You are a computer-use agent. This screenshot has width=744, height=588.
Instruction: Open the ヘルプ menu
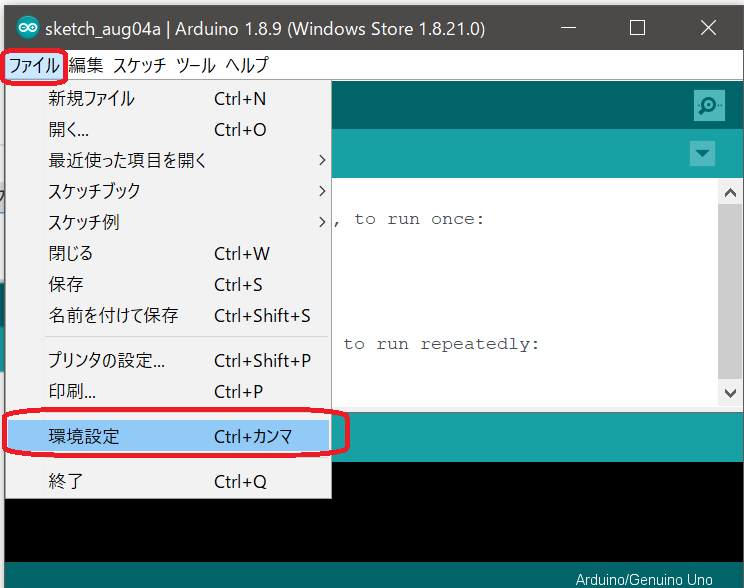pyautogui.click(x=247, y=65)
